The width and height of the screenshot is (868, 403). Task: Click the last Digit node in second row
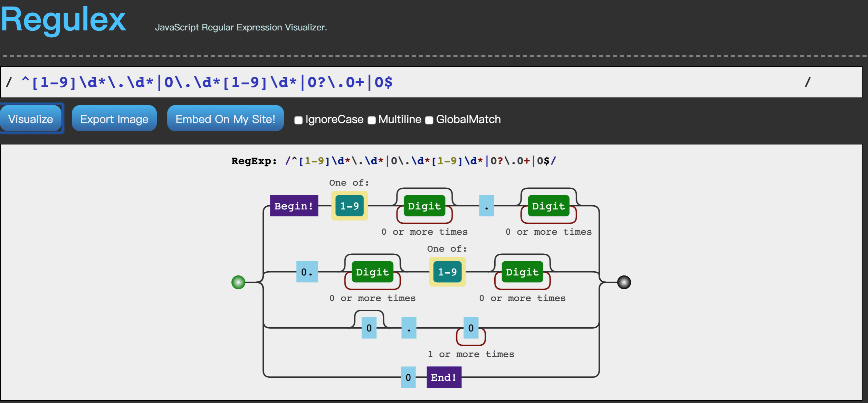pyautogui.click(x=522, y=272)
